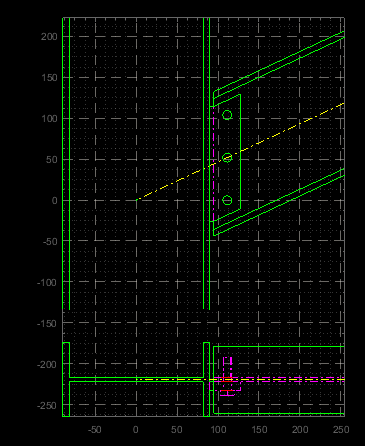365x446 pixels.
Task: Click the -200 vertical axis label
Action: (47, 364)
